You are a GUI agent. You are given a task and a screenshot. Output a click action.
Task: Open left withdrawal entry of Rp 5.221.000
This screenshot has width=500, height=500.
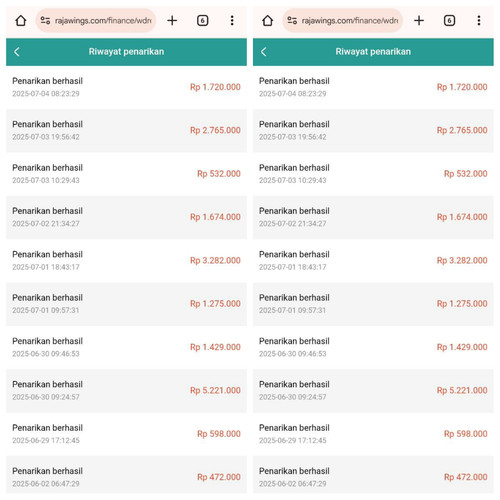pyautogui.click(x=126, y=391)
